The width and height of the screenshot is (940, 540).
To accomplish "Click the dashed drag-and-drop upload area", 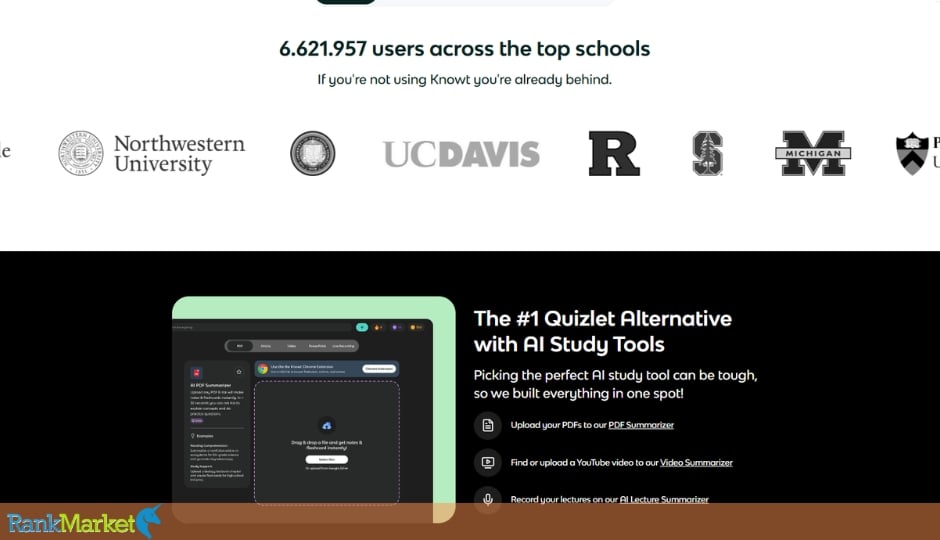I will click(x=327, y=442).
